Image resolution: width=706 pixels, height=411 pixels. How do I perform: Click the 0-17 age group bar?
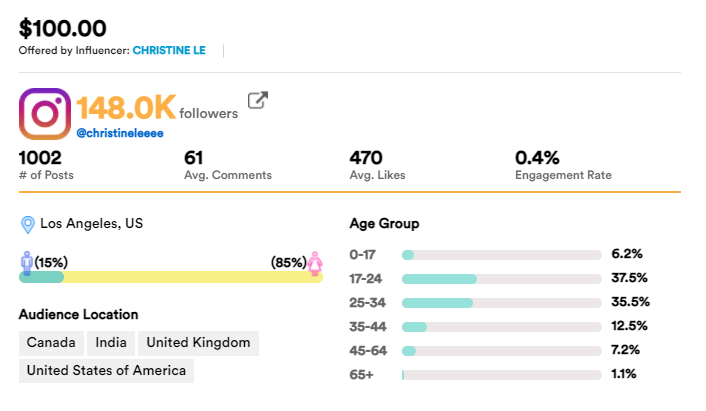pos(501,255)
